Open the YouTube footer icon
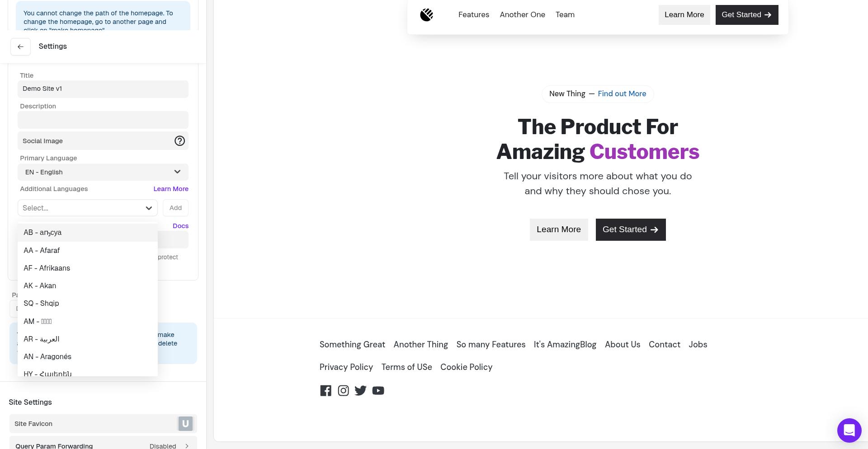Image resolution: width=868 pixels, height=449 pixels. 378,391
